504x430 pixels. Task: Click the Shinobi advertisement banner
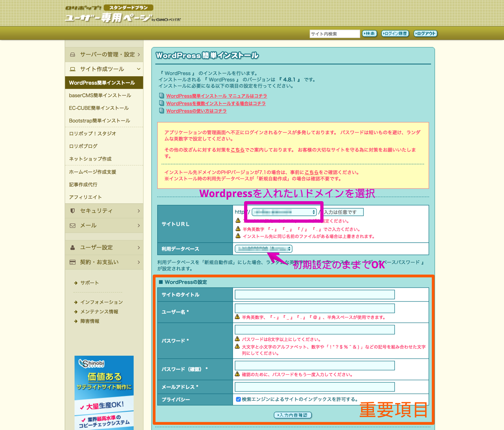pyautogui.click(x=104, y=393)
